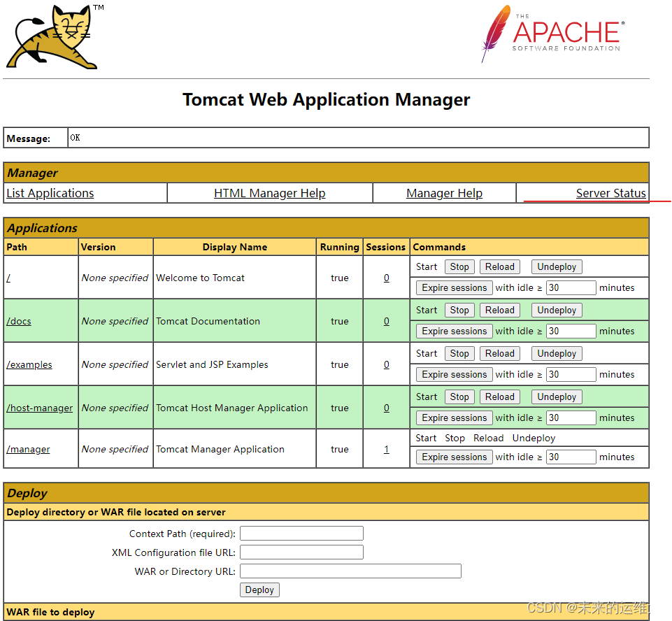The image size is (672, 621).
Task: Focus the Context Path (required) field
Action: click(301, 534)
